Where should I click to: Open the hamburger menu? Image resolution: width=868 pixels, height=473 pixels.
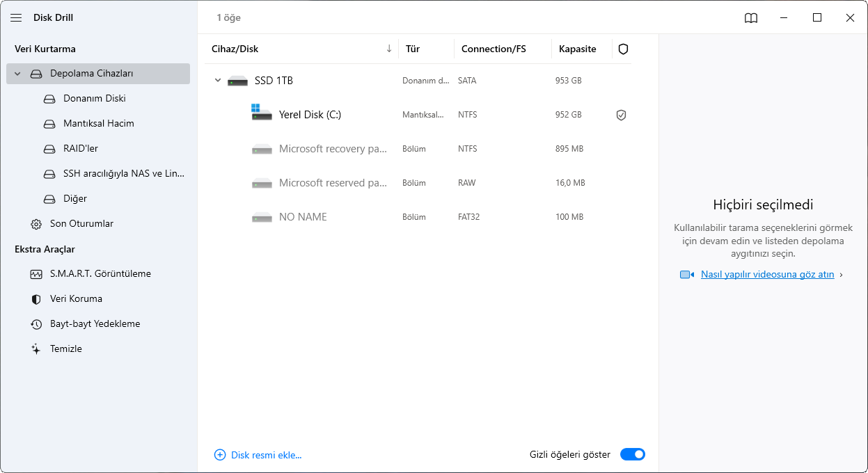(x=16, y=17)
